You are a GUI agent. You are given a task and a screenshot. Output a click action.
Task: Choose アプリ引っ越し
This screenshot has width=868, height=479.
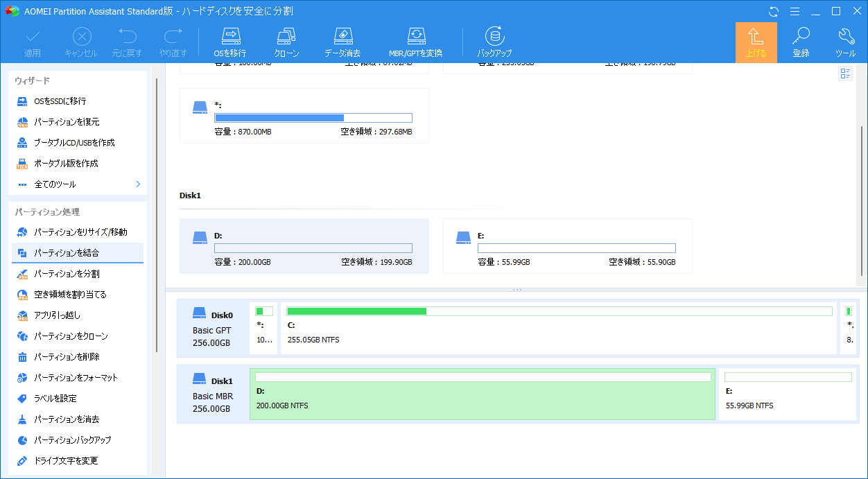pos(78,315)
